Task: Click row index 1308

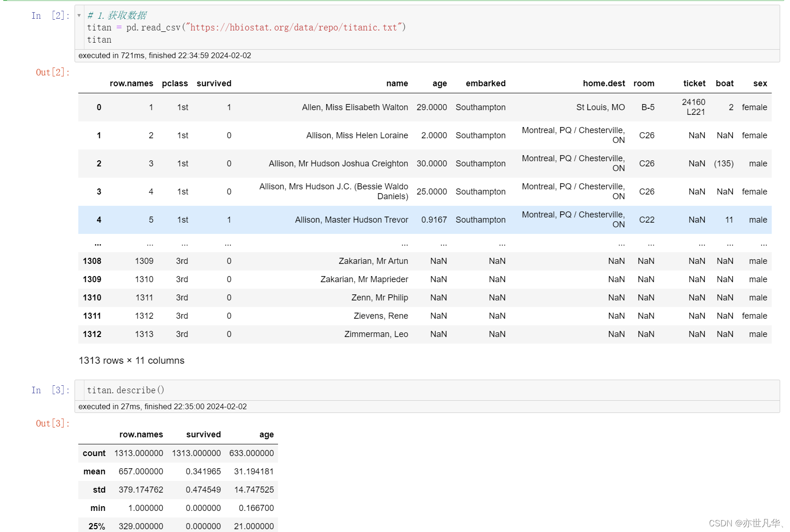Action: coord(92,261)
